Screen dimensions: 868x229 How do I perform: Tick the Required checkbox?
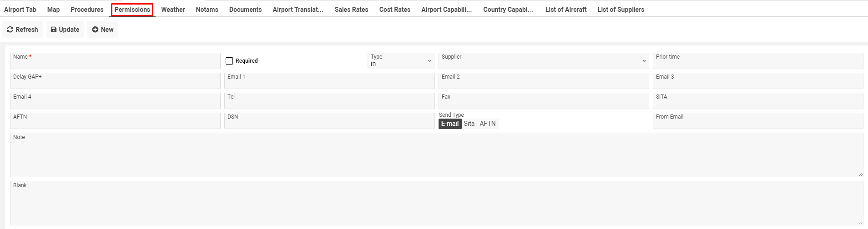coord(229,61)
